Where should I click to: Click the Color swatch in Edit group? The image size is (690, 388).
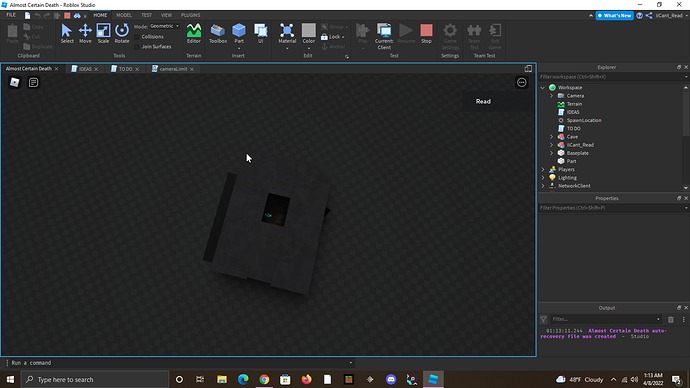pos(308,30)
